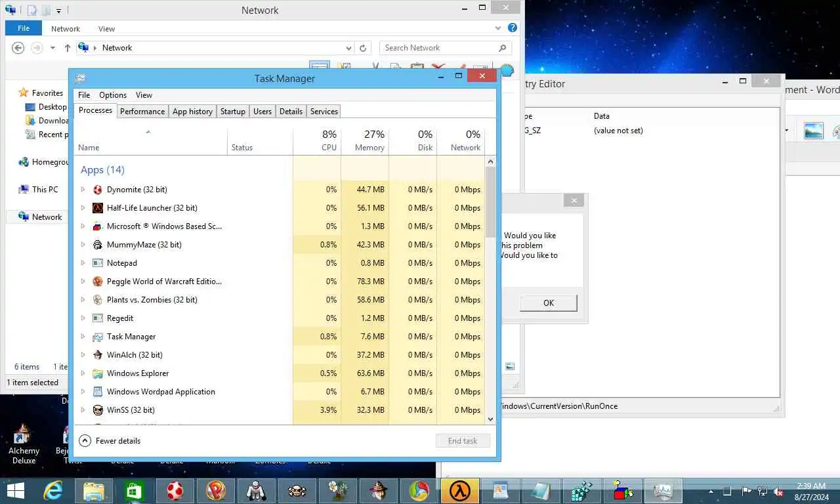Click the Dynomite icon in the process list

point(97,190)
